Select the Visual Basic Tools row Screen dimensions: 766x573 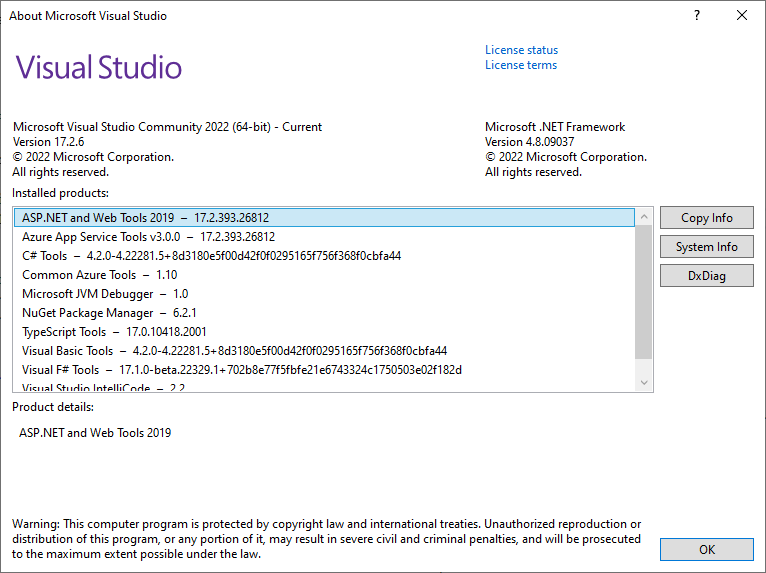point(324,351)
